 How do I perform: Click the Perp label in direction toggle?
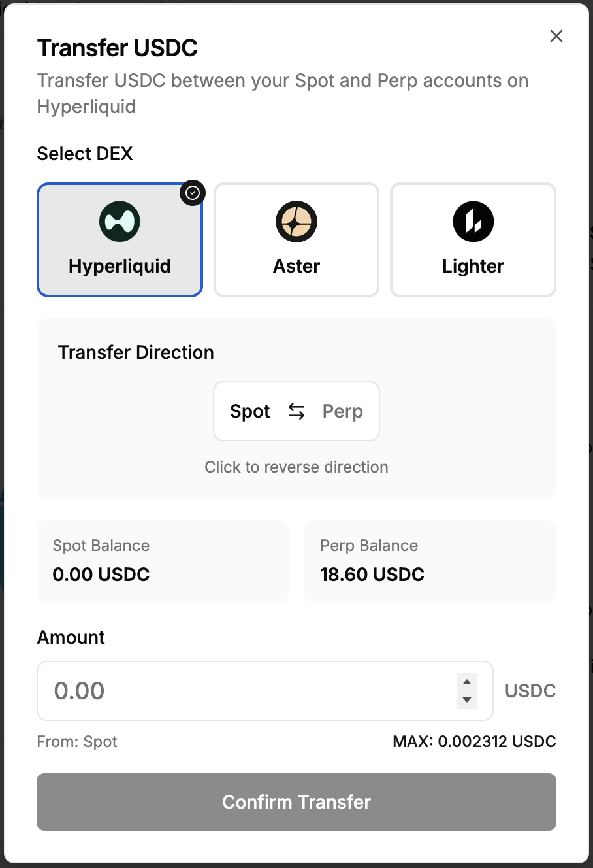click(x=343, y=411)
